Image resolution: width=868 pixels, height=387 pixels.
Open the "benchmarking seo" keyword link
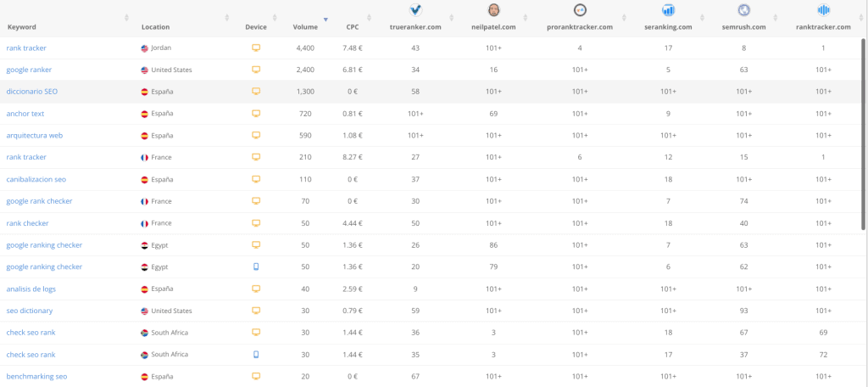tap(36, 377)
